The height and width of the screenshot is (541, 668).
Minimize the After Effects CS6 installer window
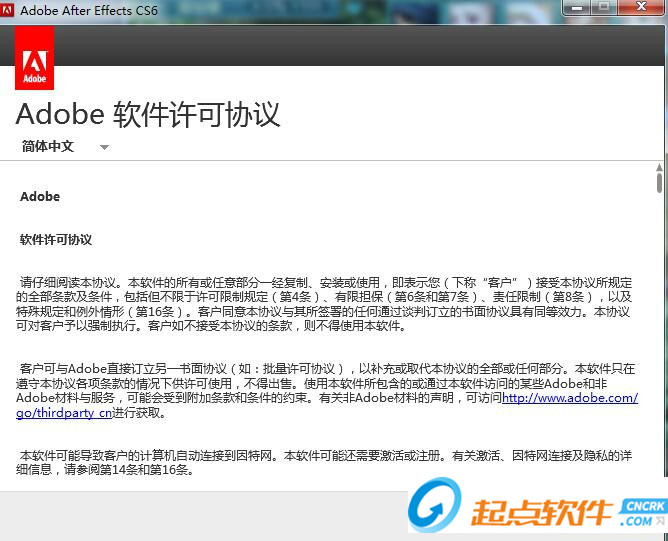coord(577,7)
